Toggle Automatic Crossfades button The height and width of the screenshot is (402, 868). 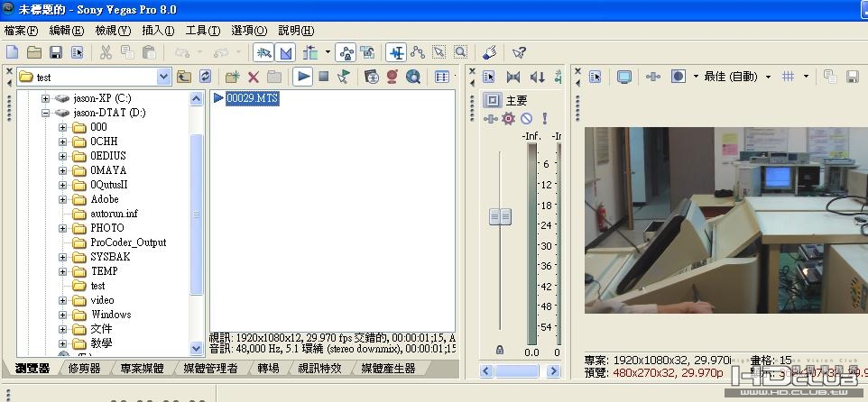pyautogui.click(x=286, y=52)
